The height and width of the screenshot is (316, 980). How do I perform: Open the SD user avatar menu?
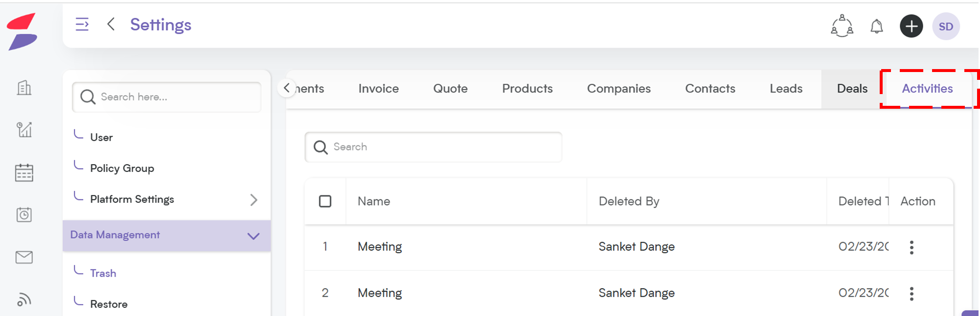pyautogui.click(x=946, y=26)
